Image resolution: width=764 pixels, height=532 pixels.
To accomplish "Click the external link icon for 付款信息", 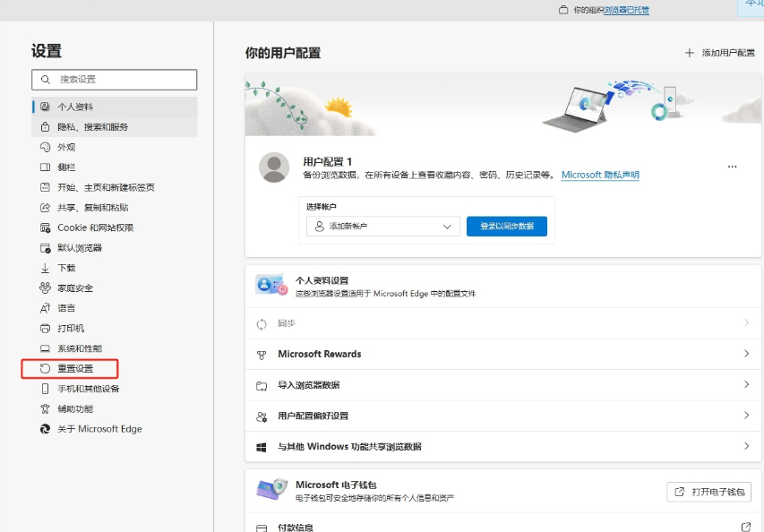I will tap(745, 528).
